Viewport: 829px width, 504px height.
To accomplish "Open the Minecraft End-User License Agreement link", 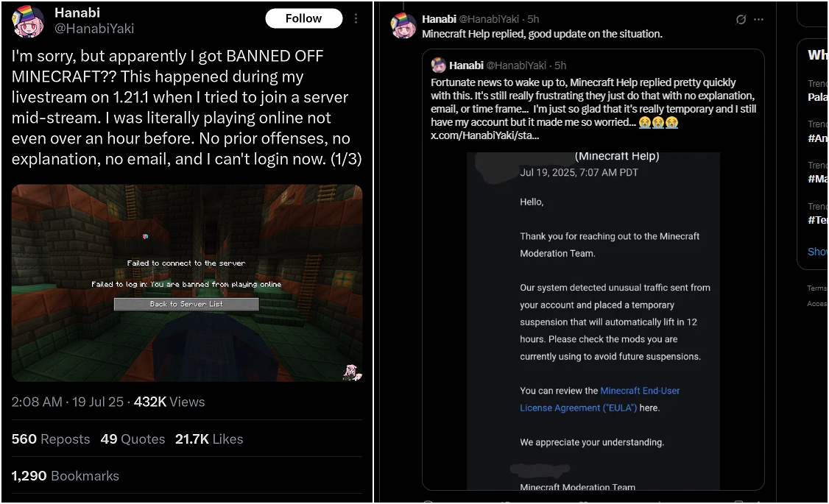I will pyautogui.click(x=599, y=399).
